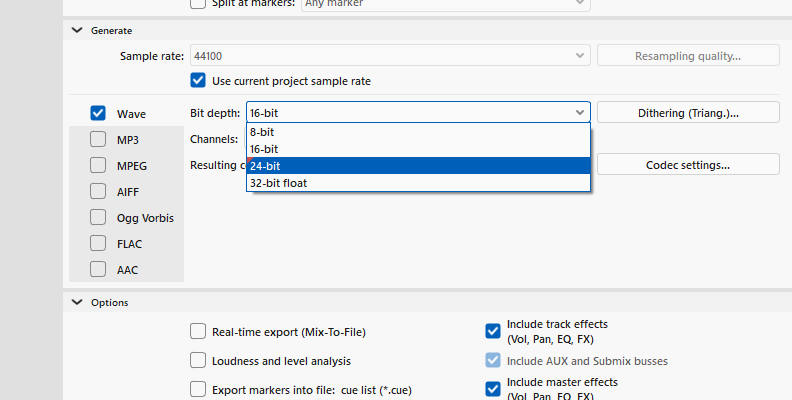The height and width of the screenshot is (400, 792).
Task: Uncheck the Wave format checkbox
Action: 98,113
